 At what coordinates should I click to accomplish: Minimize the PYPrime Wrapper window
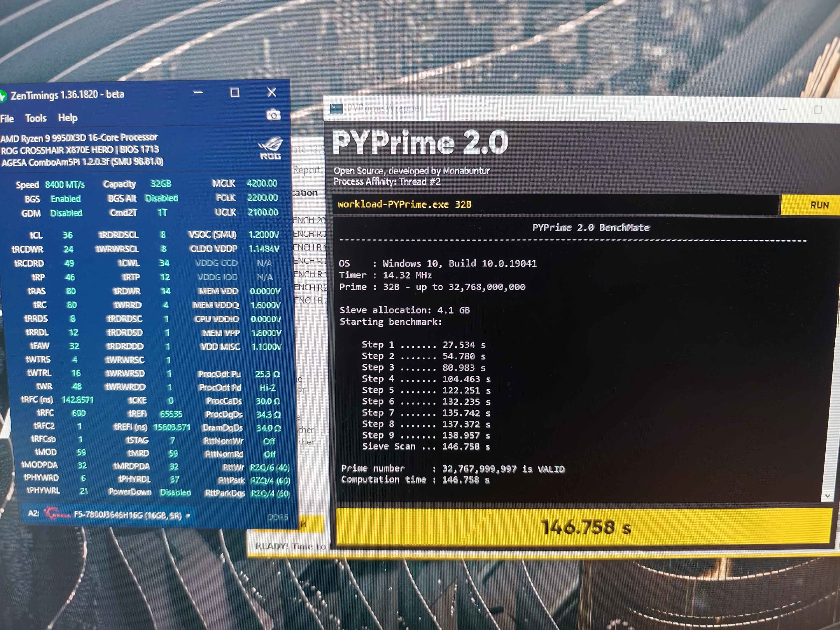783,110
